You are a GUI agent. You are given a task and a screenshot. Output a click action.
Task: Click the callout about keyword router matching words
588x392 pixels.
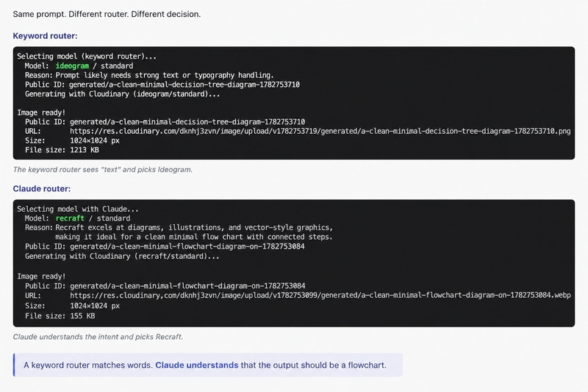[x=208, y=365]
